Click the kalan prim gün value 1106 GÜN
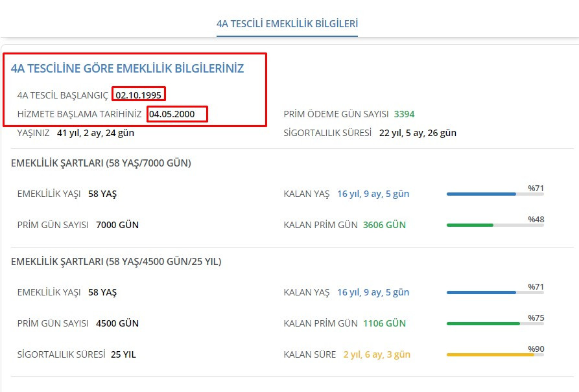The height and width of the screenshot is (392, 579). (384, 323)
